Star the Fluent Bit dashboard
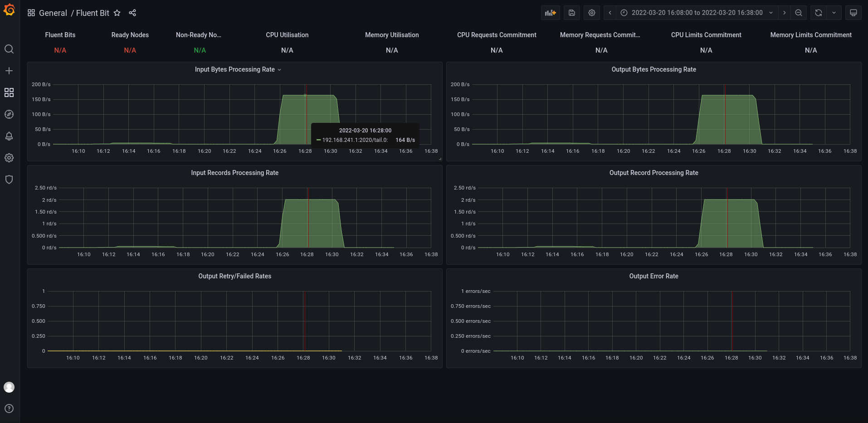Screen dimensions: 868x423 [117, 13]
